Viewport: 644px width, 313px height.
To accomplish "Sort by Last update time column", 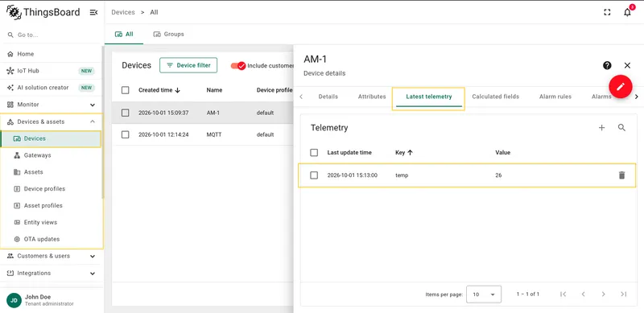I will pos(349,153).
